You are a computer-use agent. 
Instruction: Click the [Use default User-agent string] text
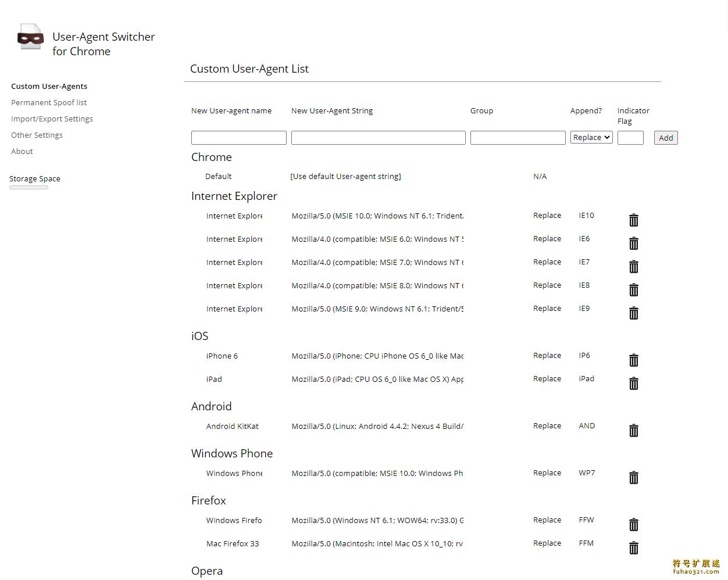pos(345,176)
